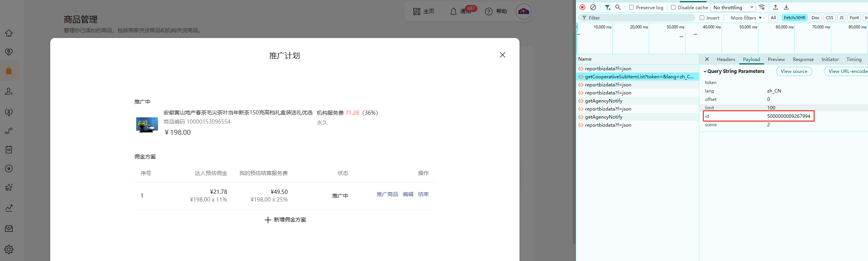Open the sparkle star sidebar icon
868x261 pixels.
9,187
